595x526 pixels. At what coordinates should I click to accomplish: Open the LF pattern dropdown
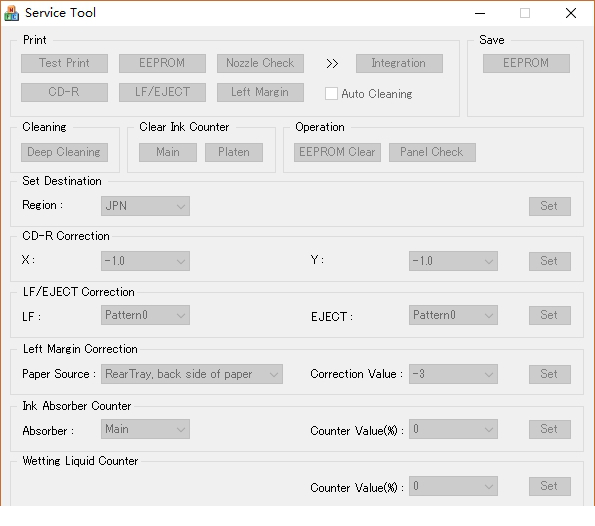point(145,315)
